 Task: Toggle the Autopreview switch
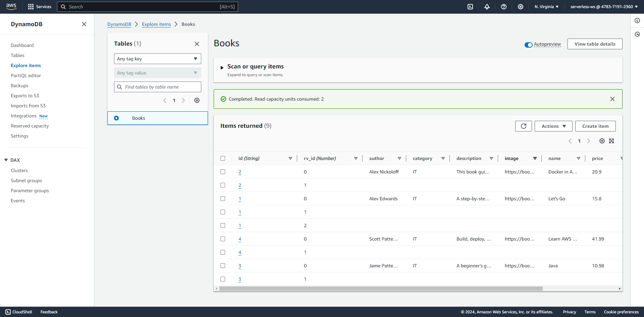529,45
